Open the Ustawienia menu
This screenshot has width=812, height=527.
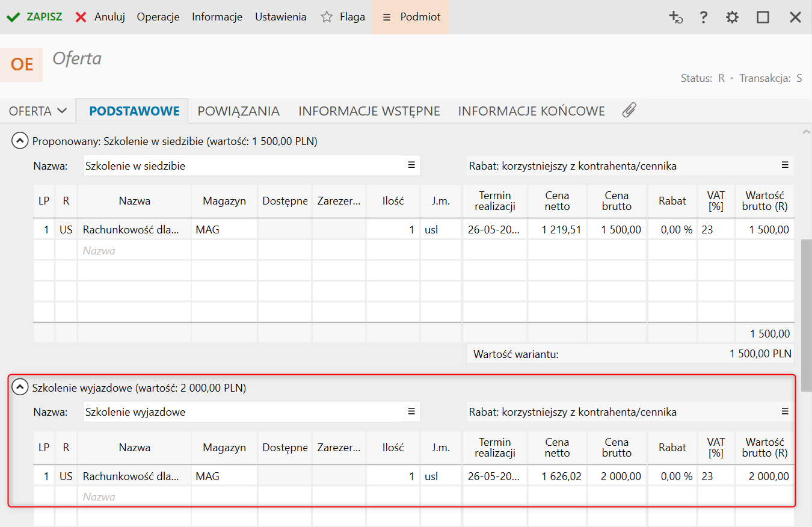tap(281, 17)
